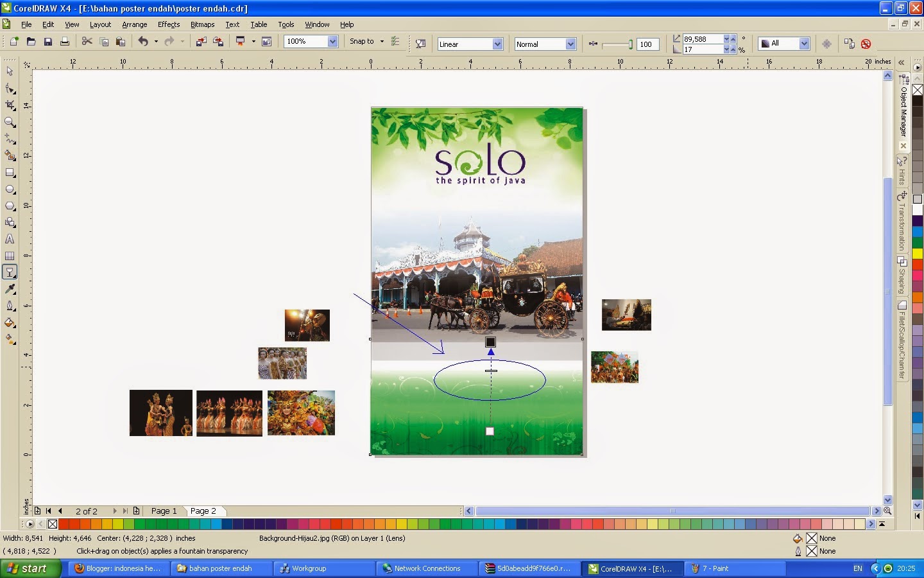
Task: Select the Zoom tool
Action: (10, 121)
